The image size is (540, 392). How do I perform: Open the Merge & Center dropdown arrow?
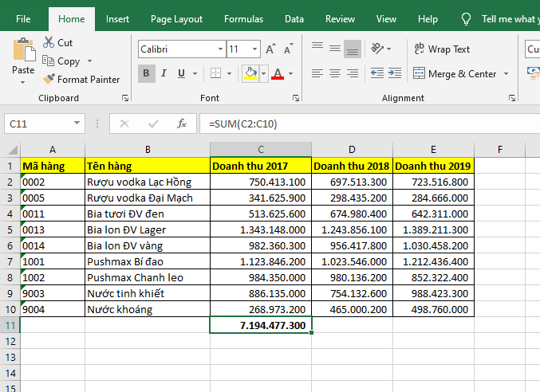tap(506, 74)
